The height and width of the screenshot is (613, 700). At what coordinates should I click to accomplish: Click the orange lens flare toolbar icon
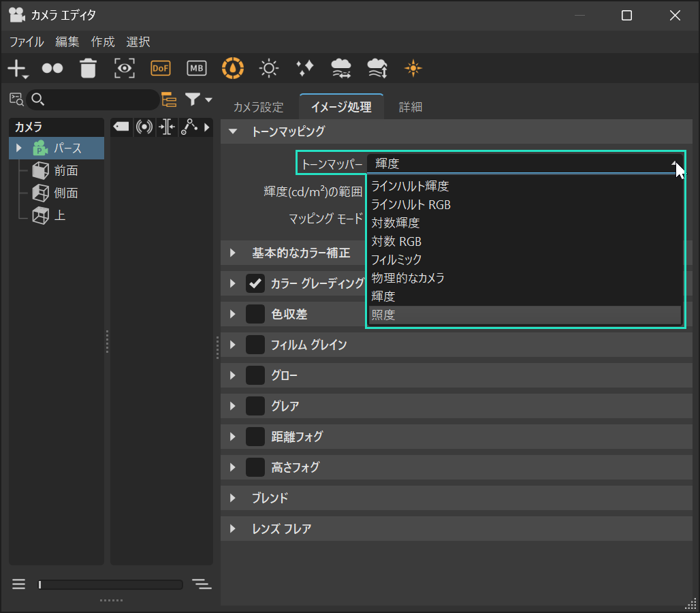pos(413,68)
